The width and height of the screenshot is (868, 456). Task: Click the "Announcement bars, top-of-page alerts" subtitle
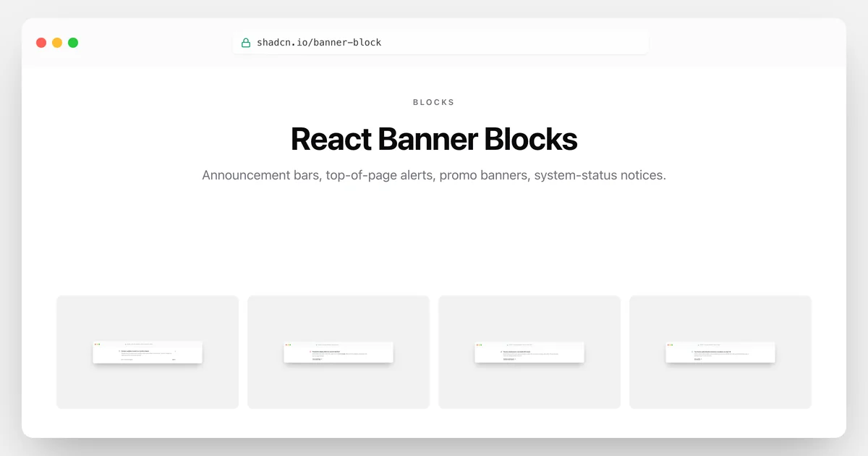click(434, 175)
